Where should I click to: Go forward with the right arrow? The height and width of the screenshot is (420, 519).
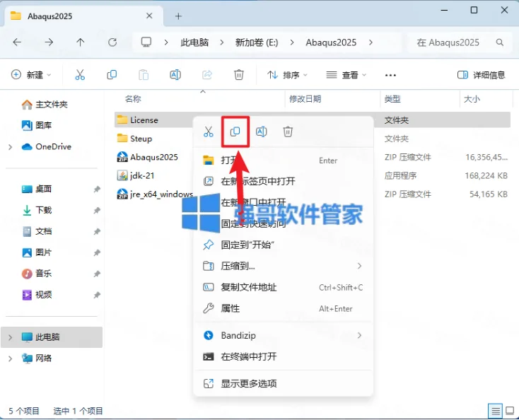(x=49, y=42)
